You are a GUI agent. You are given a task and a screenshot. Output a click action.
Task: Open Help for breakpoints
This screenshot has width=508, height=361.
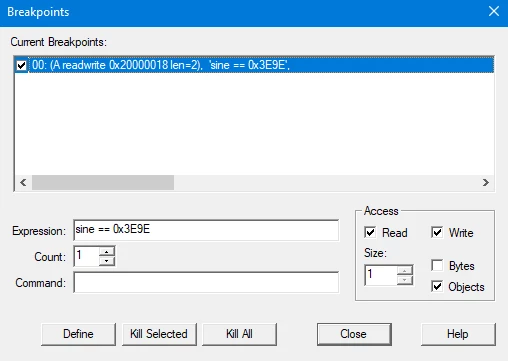(458, 334)
